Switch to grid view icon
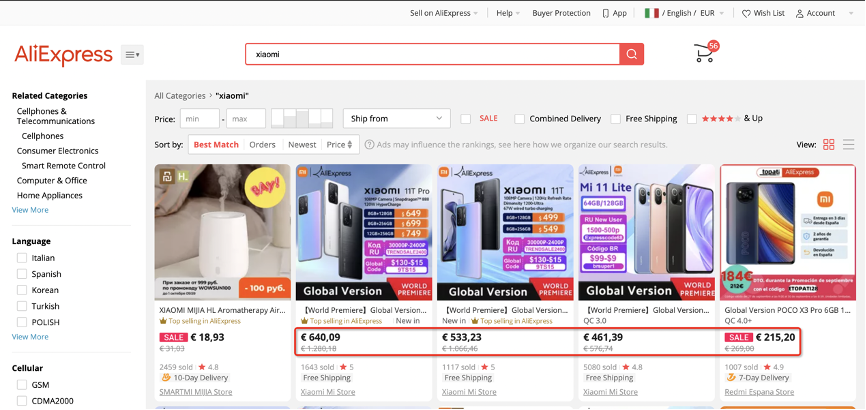 tap(828, 145)
